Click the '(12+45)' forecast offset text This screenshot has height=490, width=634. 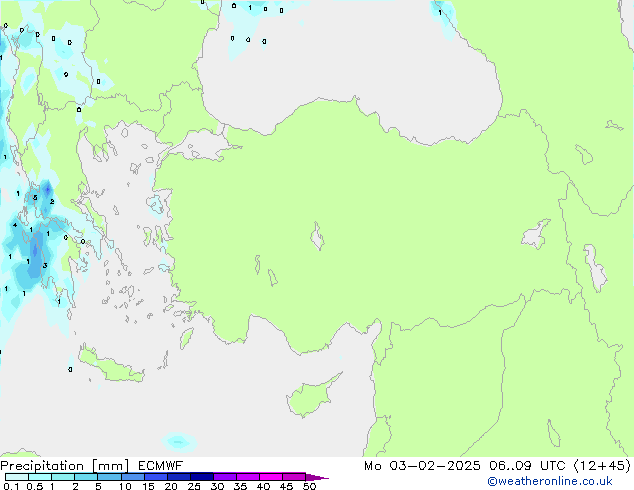coord(602,466)
